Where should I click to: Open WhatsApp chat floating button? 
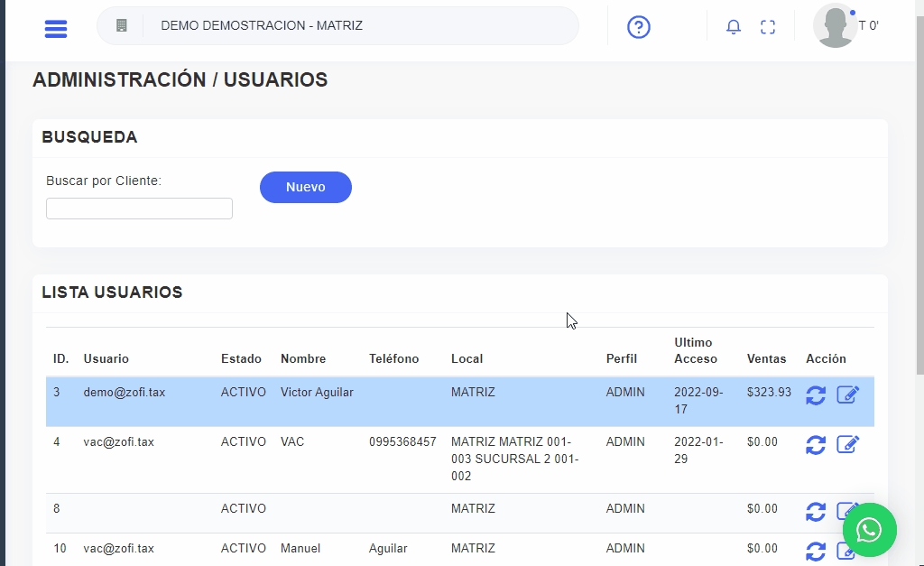click(869, 530)
